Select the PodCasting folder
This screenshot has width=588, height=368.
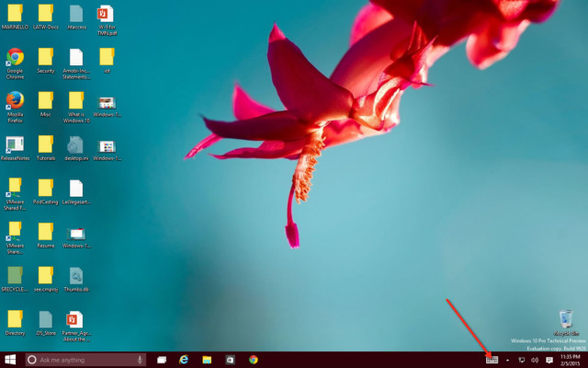(x=46, y=192)
